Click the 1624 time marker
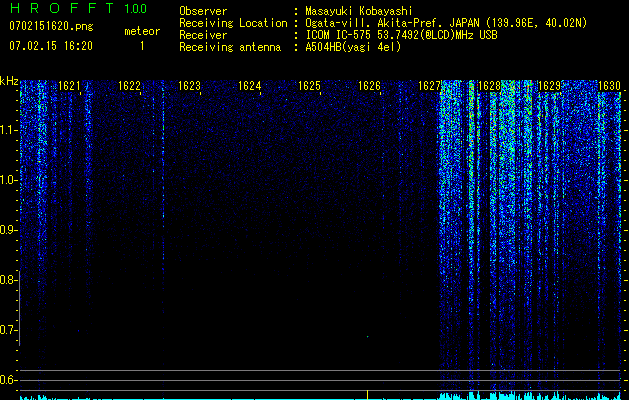This screenshot has height=400, width=629. tap(249, 86)
